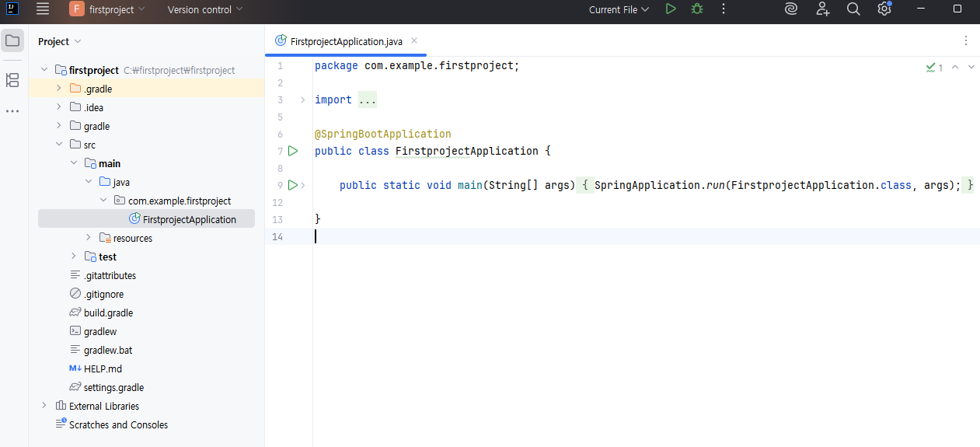
Task: Unfold the import block on line 3
Action: [303, 100]
